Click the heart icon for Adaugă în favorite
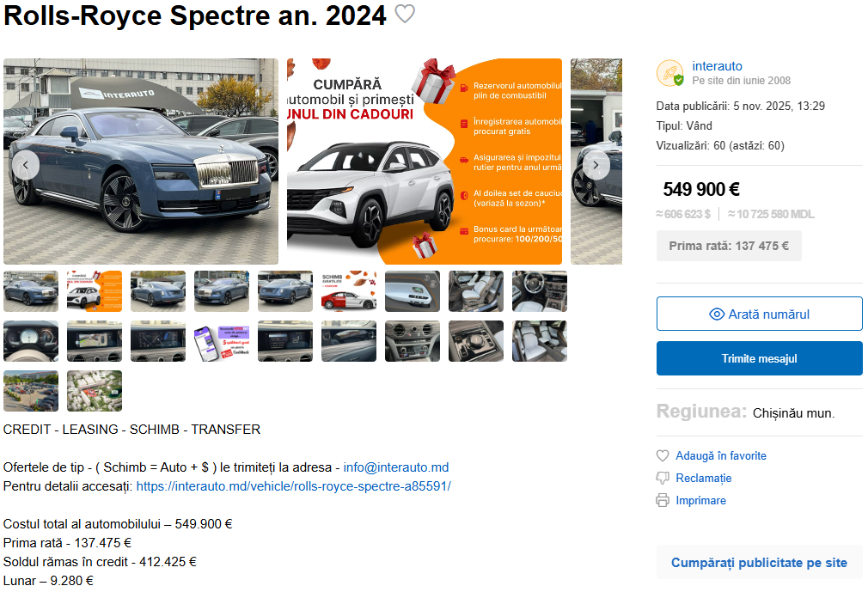The image size is (868, 592). [663, 456]
